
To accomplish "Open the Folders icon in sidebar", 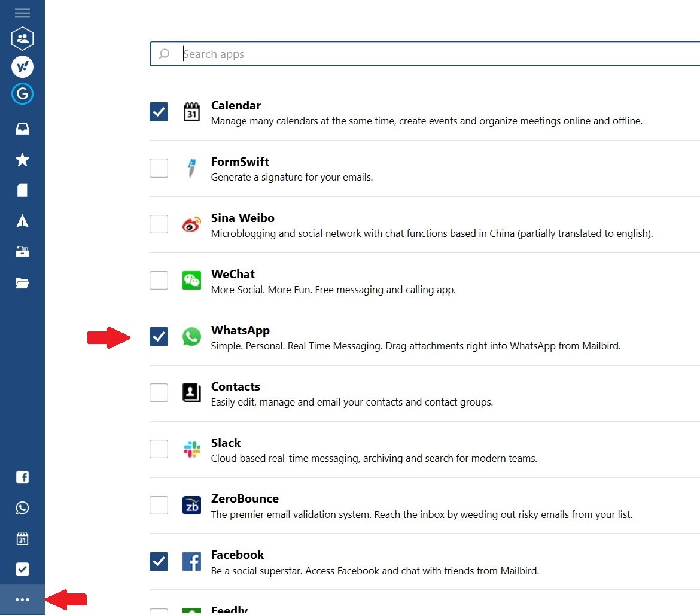I will [x=22, y=283].
